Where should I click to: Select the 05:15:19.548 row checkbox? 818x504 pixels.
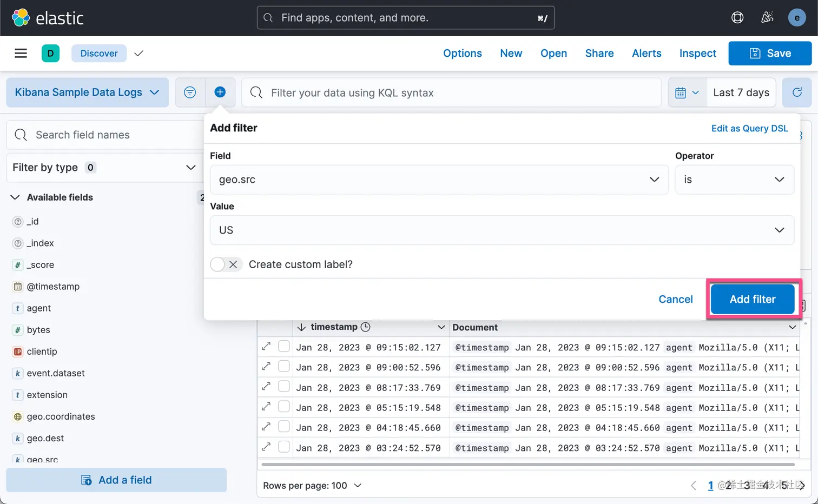284,406
